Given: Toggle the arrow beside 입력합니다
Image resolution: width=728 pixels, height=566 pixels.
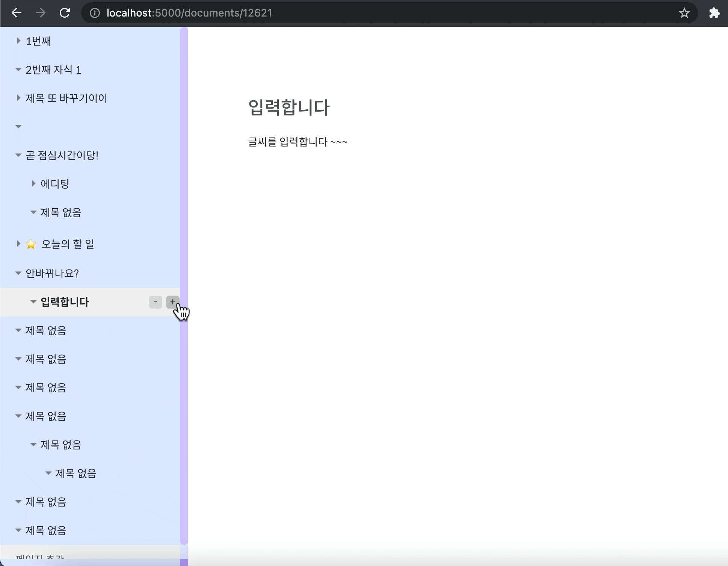Looking at the screenshot, I should tap(33, 302).
